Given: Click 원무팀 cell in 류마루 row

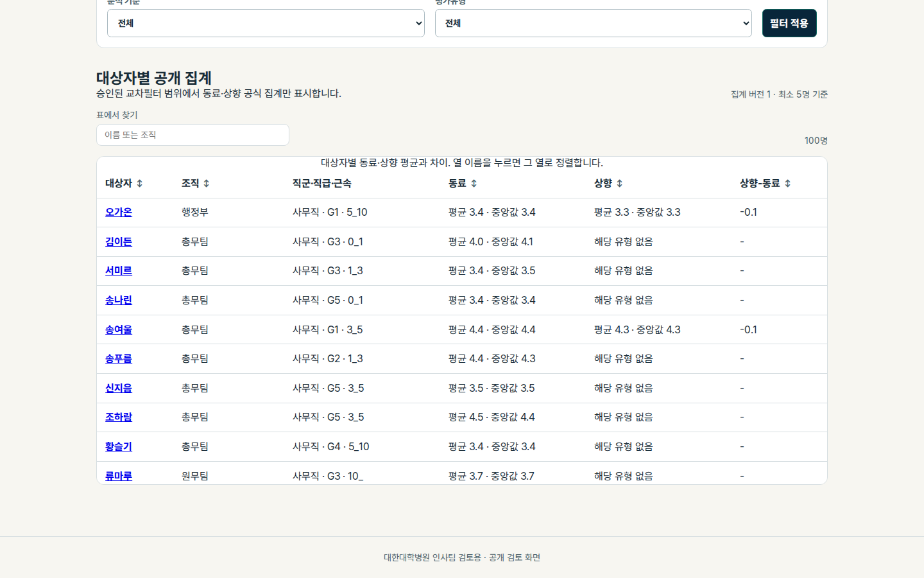Looking at the screenshot, I should coord(195,476).
